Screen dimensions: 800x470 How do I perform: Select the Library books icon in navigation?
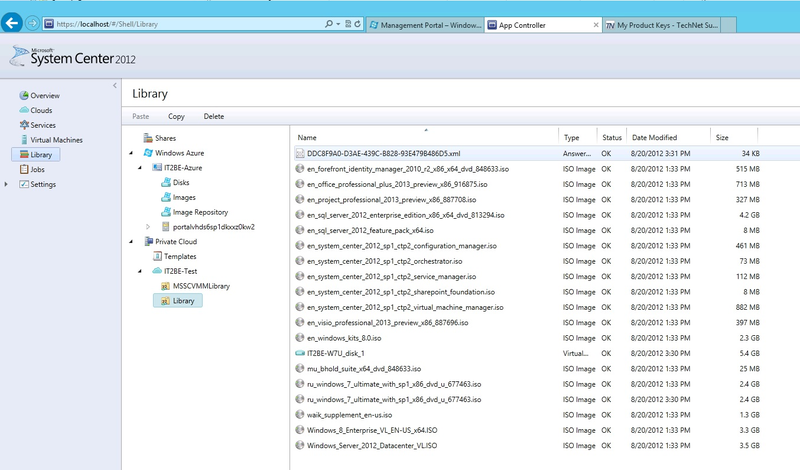[x=24, y=154]
